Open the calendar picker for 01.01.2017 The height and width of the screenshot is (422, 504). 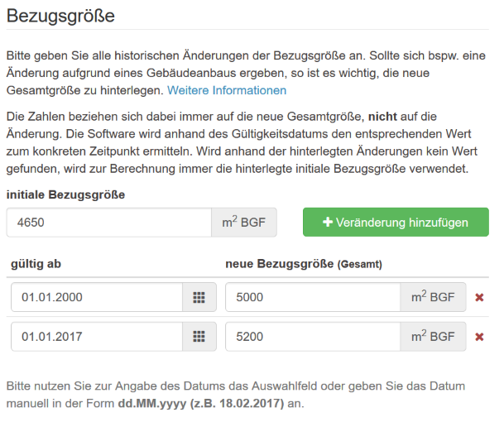tap(199, 337)
